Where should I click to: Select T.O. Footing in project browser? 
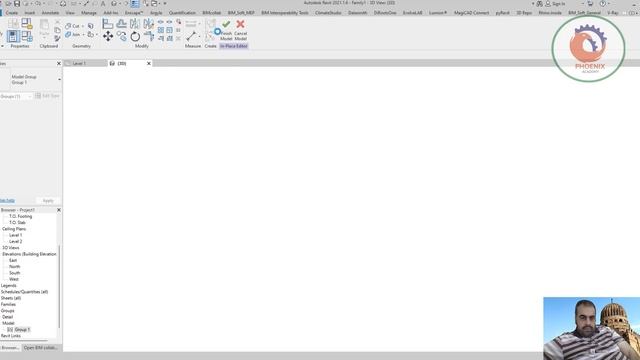click(x=20, y=216)
